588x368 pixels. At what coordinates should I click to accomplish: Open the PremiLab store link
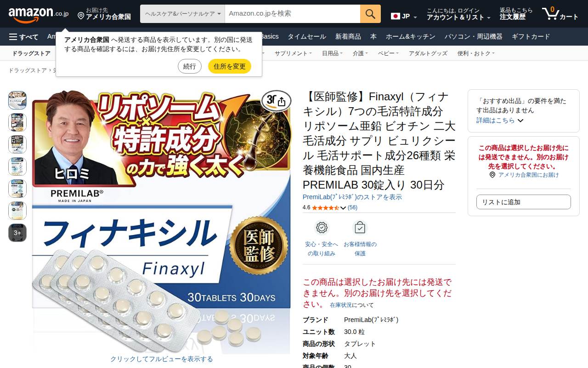coord(352,197)
